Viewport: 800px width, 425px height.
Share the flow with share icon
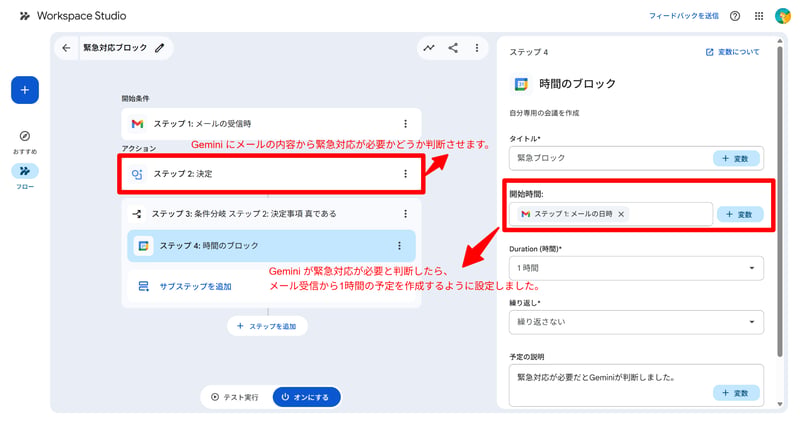(x=453, y=48)
